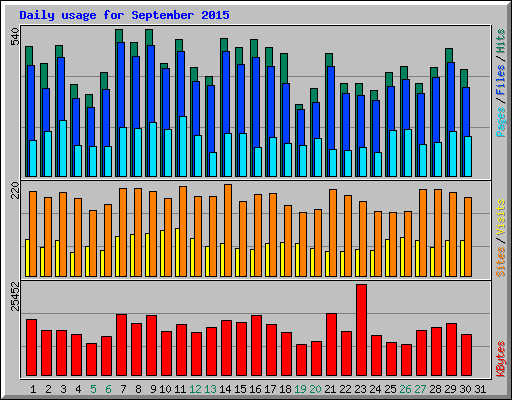Image resolution: width=512 pixels, height=400 pixels.
Task: Click day label 15 on the x-axis
Action: click(240, 389)
